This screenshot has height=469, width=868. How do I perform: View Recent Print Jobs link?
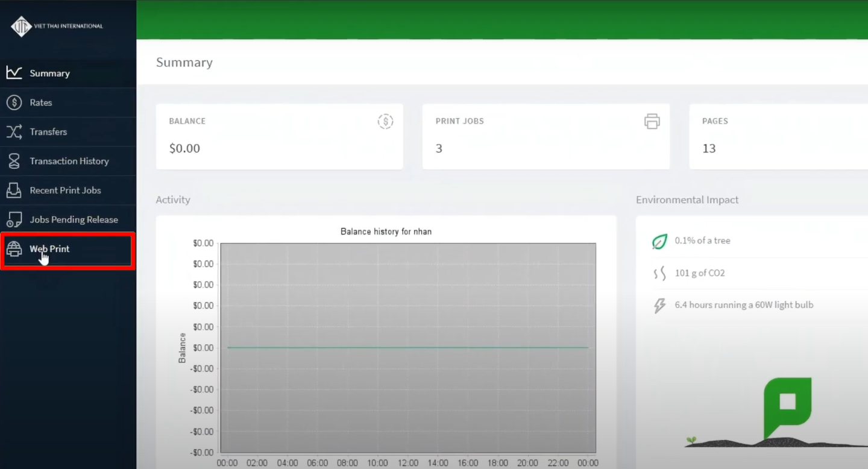tap(65, 190)
